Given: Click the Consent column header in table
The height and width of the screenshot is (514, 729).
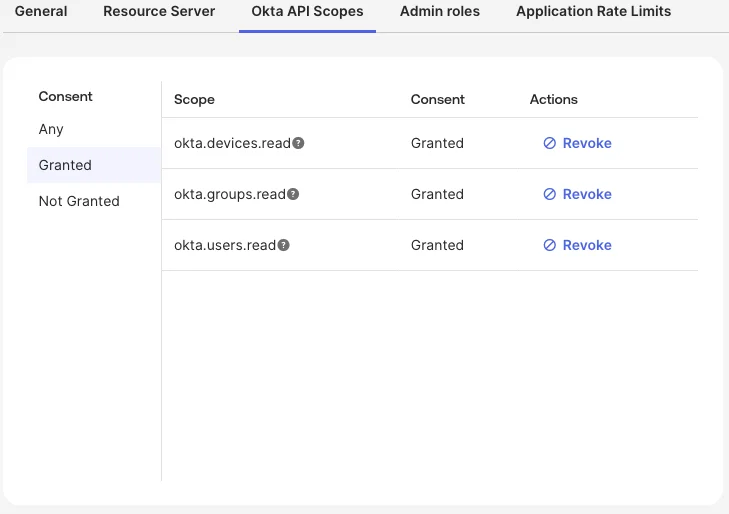Looking at the screenshot, I should click(437, 99).
